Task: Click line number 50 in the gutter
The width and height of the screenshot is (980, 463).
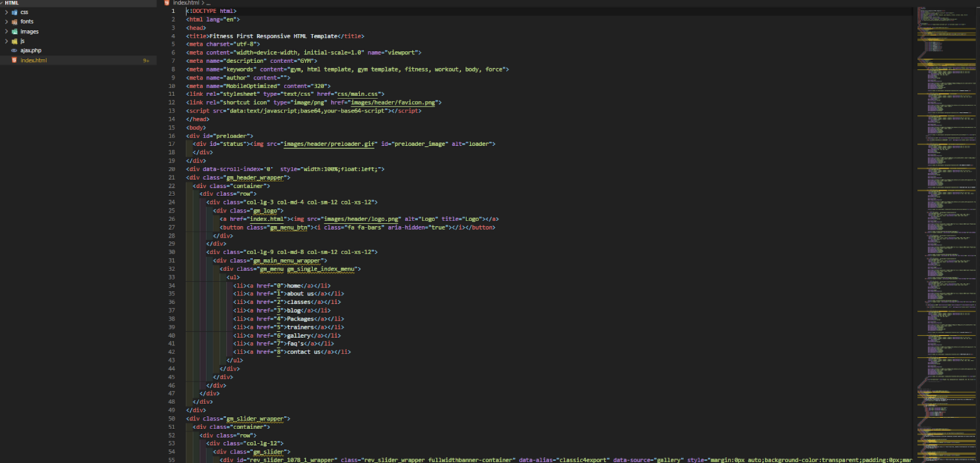Action: pyautogui.click(x=171, y=419)
